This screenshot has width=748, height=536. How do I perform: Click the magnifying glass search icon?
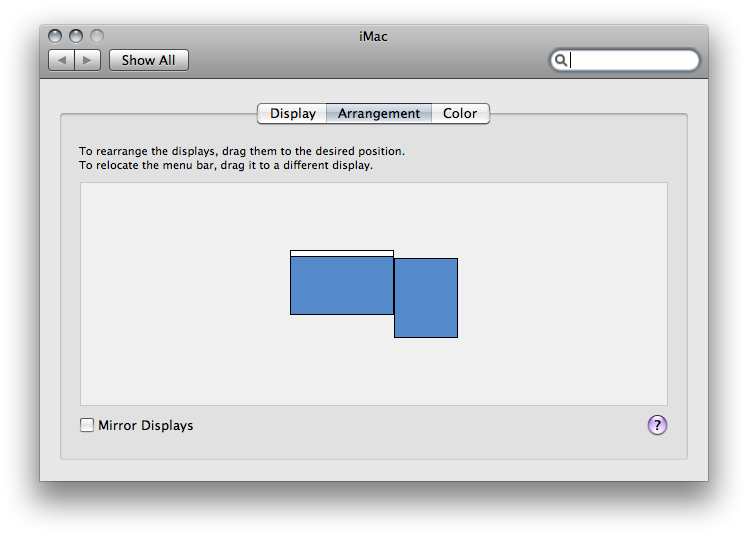click(561, 60)
